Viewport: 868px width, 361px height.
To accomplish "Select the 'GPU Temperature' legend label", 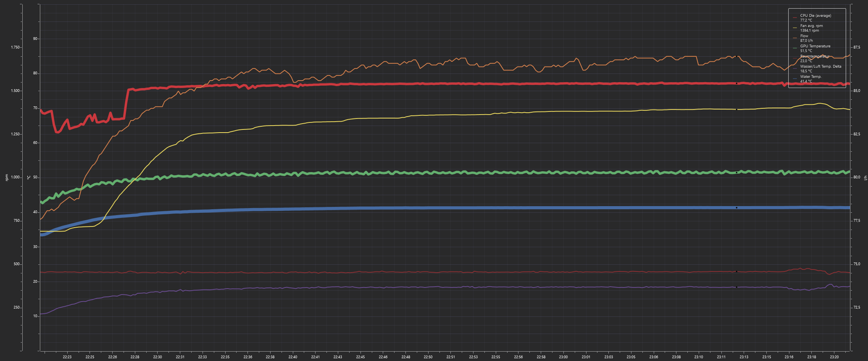I will pos(815,46).
